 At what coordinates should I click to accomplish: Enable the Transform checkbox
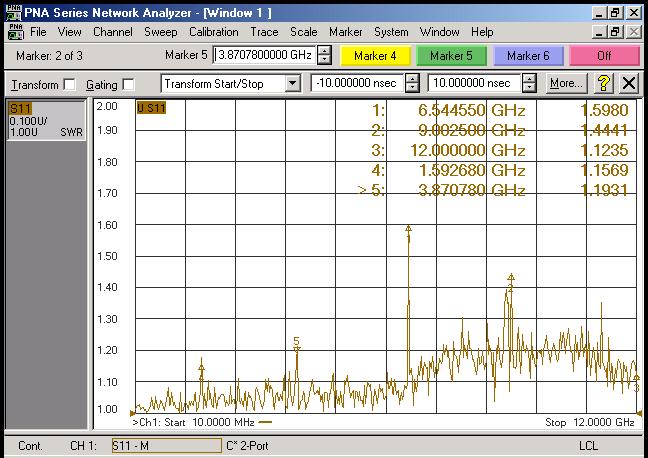69,85
